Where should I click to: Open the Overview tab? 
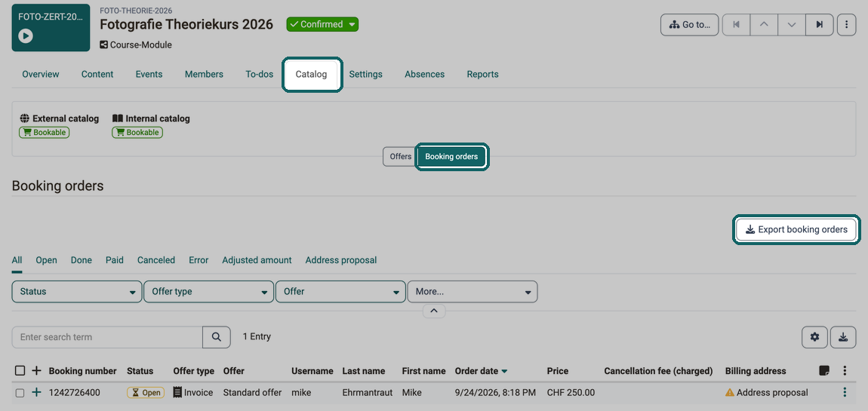(x=41, y=74)
